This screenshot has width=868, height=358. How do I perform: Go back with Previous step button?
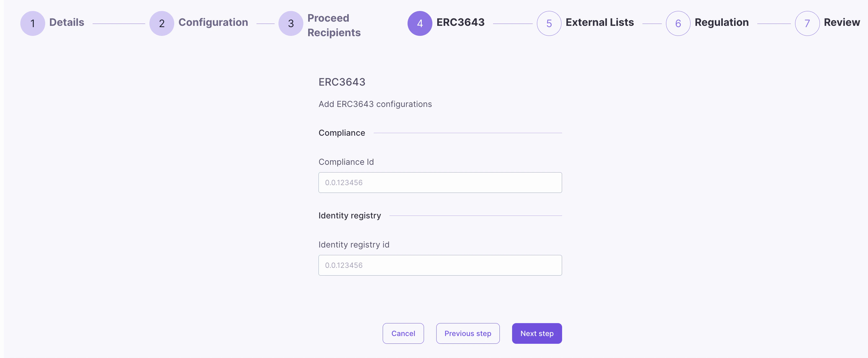[x=468, y=333]
